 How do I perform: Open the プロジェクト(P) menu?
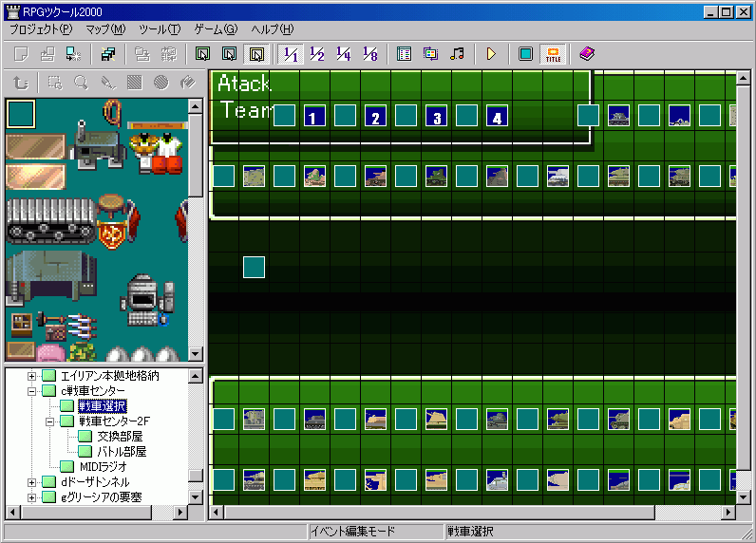[x=41, y=29]
